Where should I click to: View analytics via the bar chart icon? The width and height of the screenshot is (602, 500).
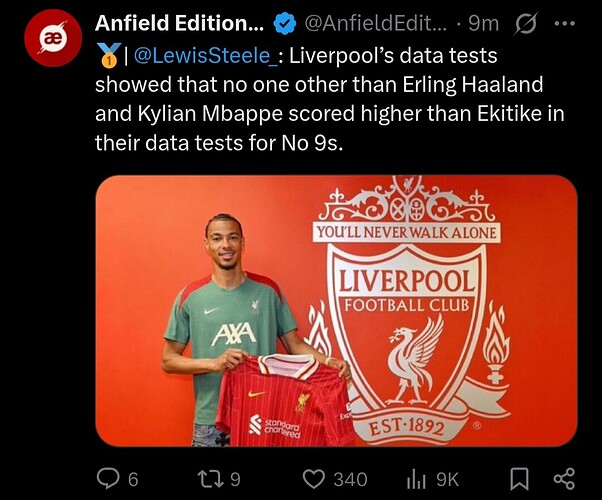point(416,479)
